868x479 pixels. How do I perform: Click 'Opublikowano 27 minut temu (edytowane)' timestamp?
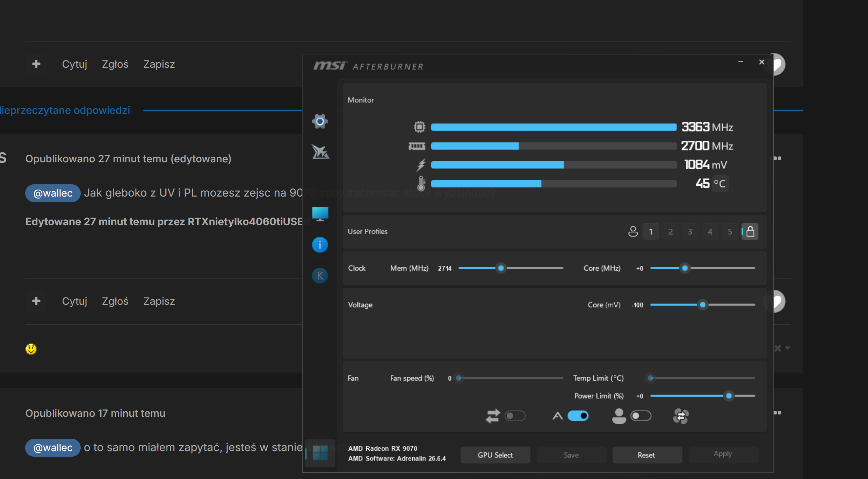tap(128, 159)
